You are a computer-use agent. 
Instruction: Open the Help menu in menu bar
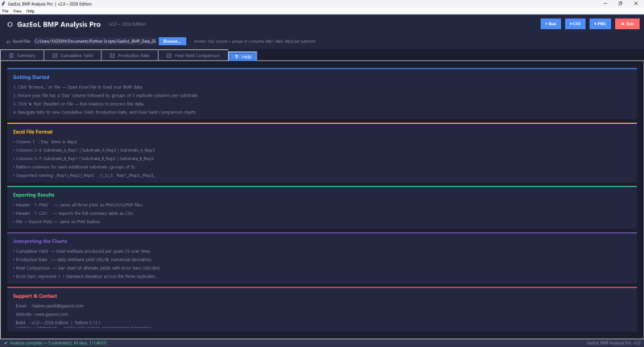tap(31, 10)
